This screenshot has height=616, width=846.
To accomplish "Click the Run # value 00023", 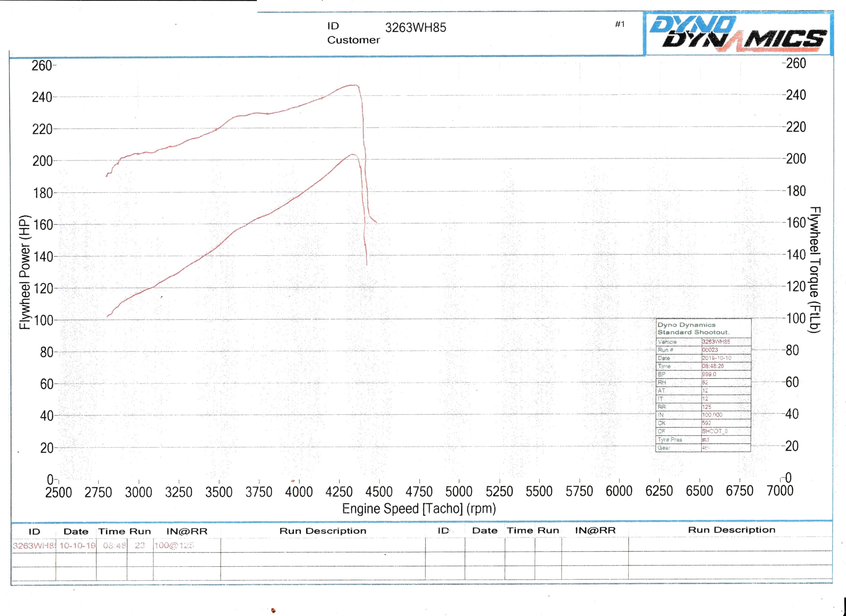I will 710,350.
